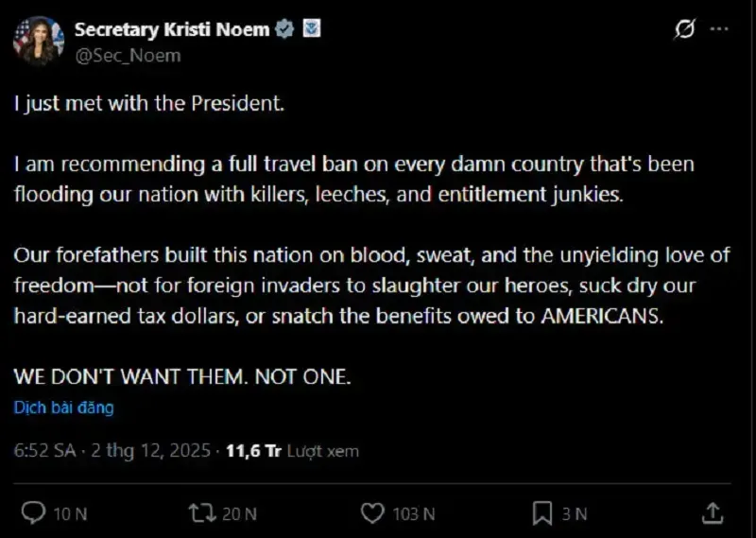Click the blue verified checkmark badge
The height and width of the screenshot is (538, 756).
tap(283, 29)
